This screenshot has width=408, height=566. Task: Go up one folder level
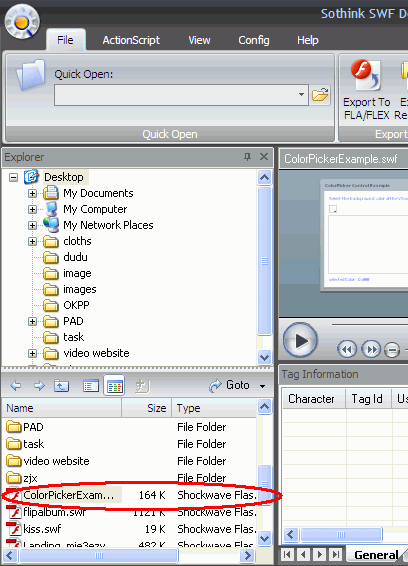pyautogui.click(x=61, y=386)
